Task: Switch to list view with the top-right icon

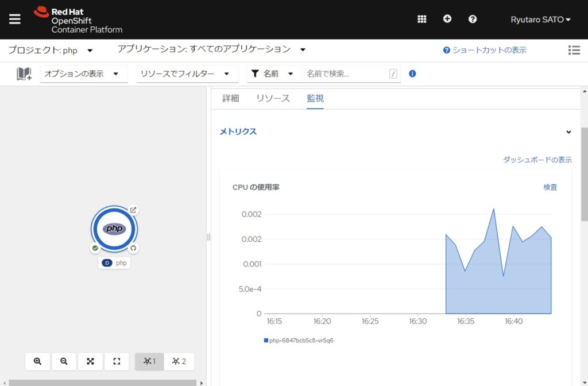Action: click(574, 50)
